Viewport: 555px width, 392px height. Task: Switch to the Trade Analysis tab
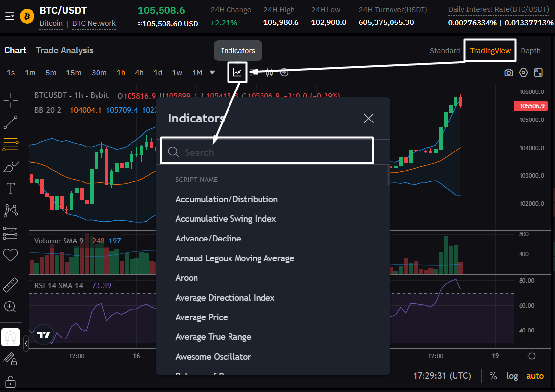point(65,50)
